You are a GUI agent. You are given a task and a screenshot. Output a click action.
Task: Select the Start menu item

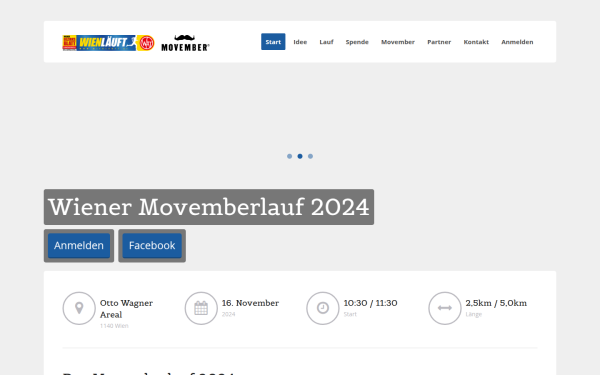(x=273, y=42)
